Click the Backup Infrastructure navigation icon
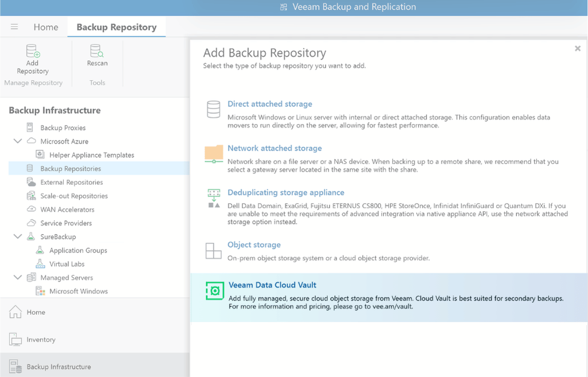 [16, 366]
